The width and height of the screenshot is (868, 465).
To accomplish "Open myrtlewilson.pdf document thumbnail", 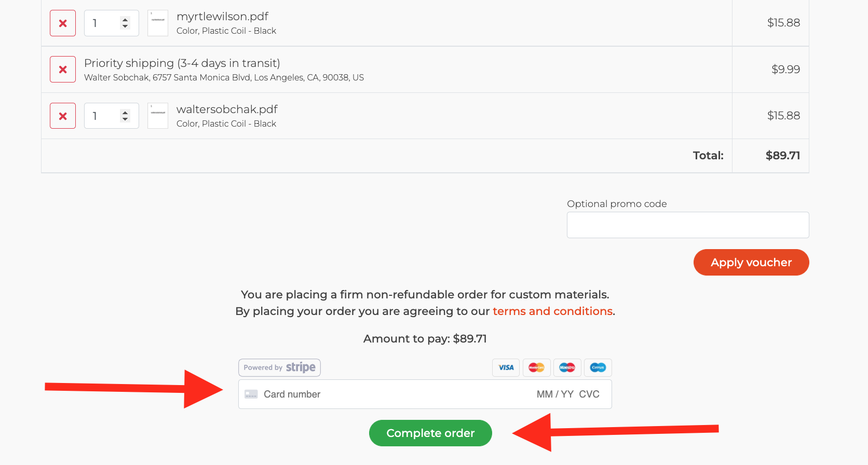I will pos(158,23).
